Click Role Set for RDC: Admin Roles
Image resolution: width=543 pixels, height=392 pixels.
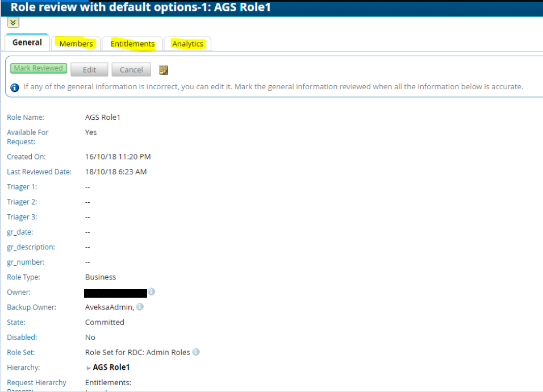pyautogui.click(x=137, y=352)
